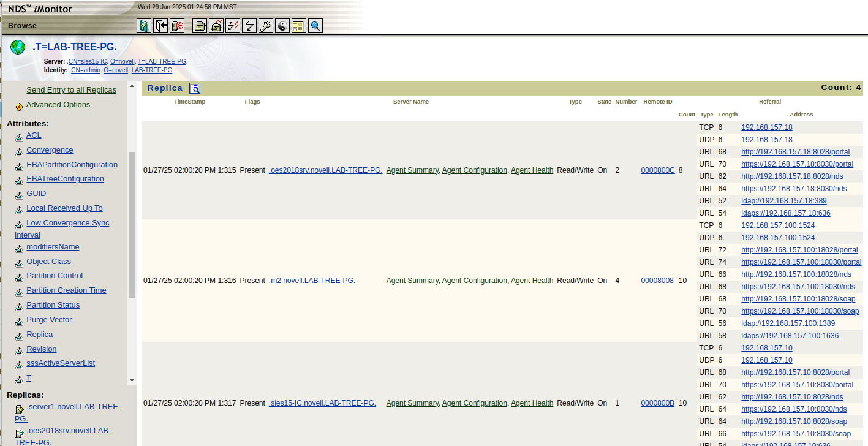Screen dimensions: 868x446
Task: Select the Purge Vector attribute
Action: (x=49, y=320)
